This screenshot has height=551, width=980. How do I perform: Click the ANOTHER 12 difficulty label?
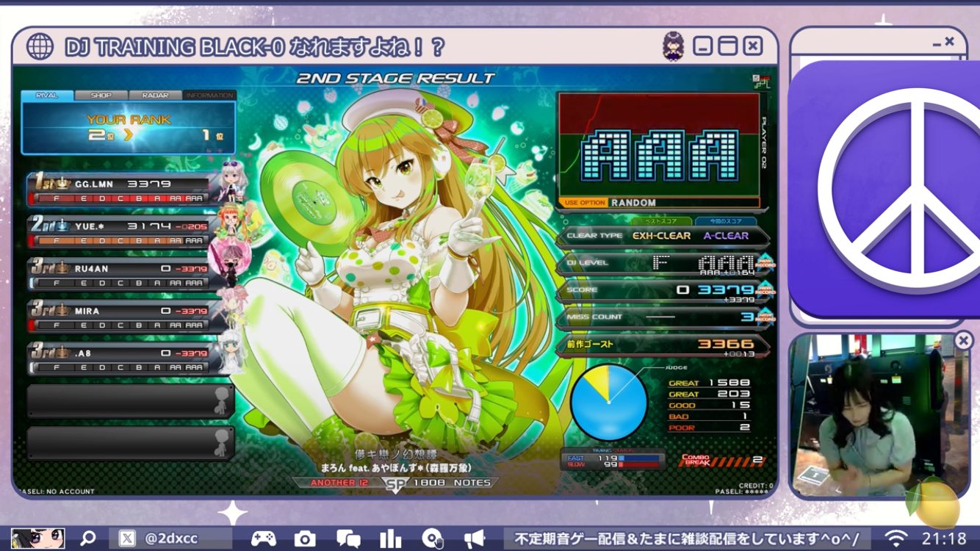(339, 483)
